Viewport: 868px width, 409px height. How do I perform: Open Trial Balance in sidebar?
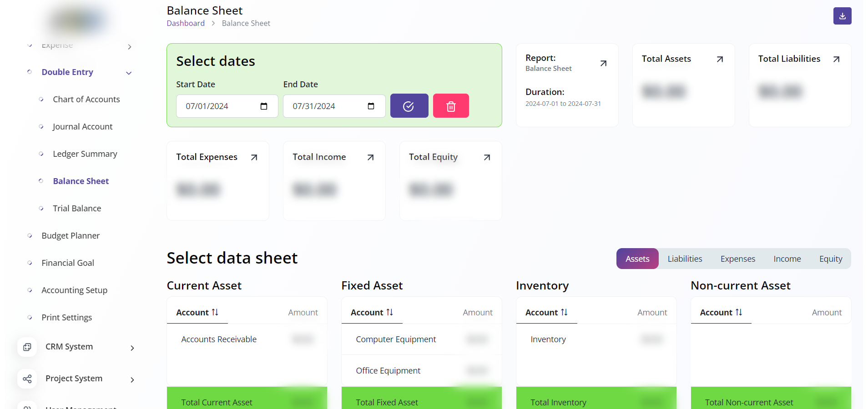pyautogui.click(x=77, y=208)
